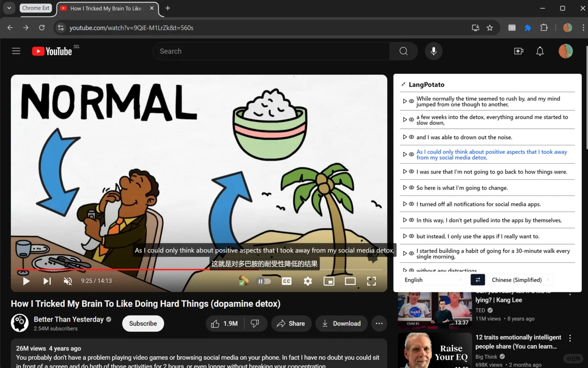Open the Chrome three-dot menu
This screenshot has width=588, height=368.
(x=583, y=28)
